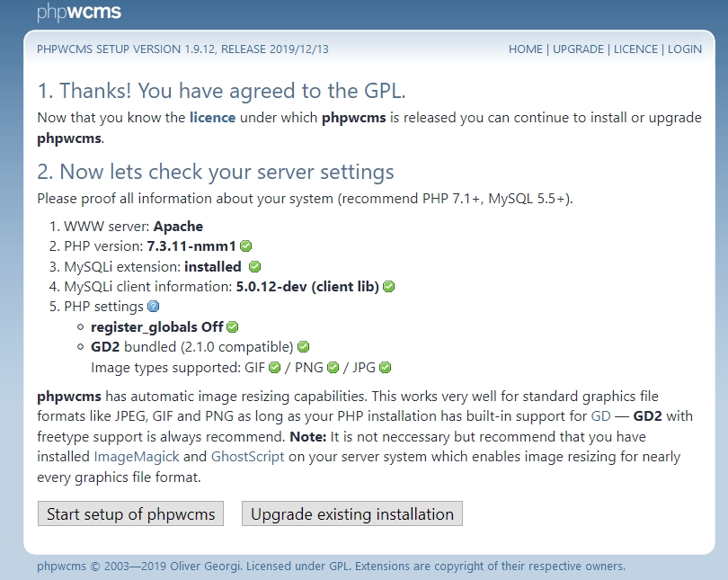The image size is (728, 580).
Task: Click the setup version 1.9.12 release text
Action: click(x=182, y=49)
